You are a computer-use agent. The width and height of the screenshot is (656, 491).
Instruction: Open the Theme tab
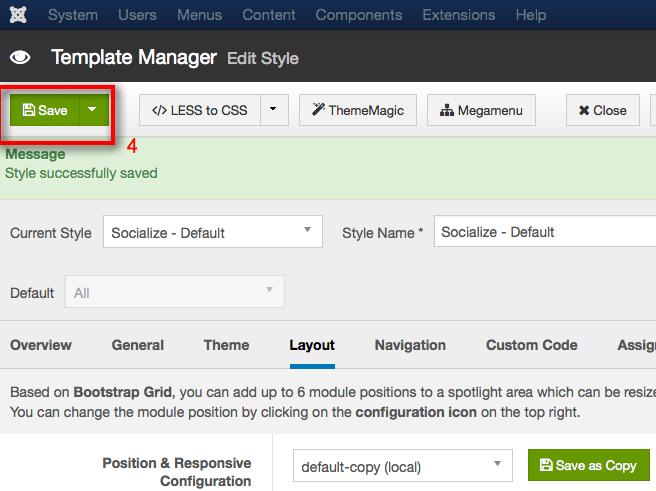coord(226,345)
